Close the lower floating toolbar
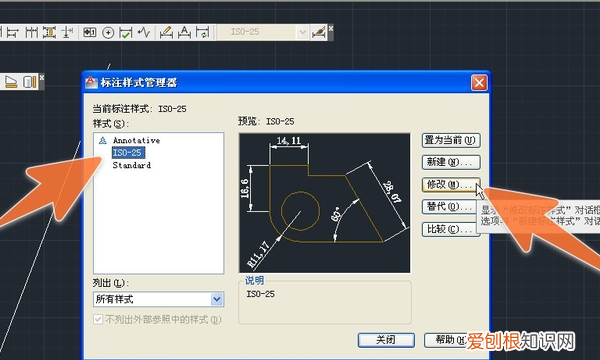600x360 pixels. pyautogui.click(x=41, y=78)
